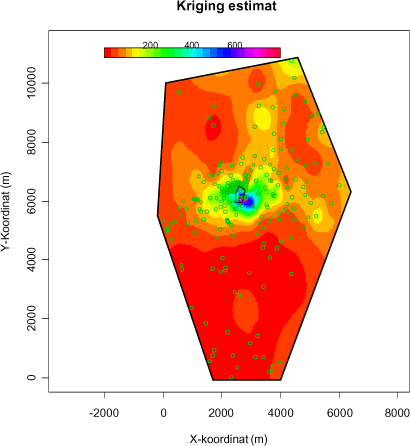Click the x-axis tick label 4000
This screenshot has width=410, height=446.
pos(280,413)
